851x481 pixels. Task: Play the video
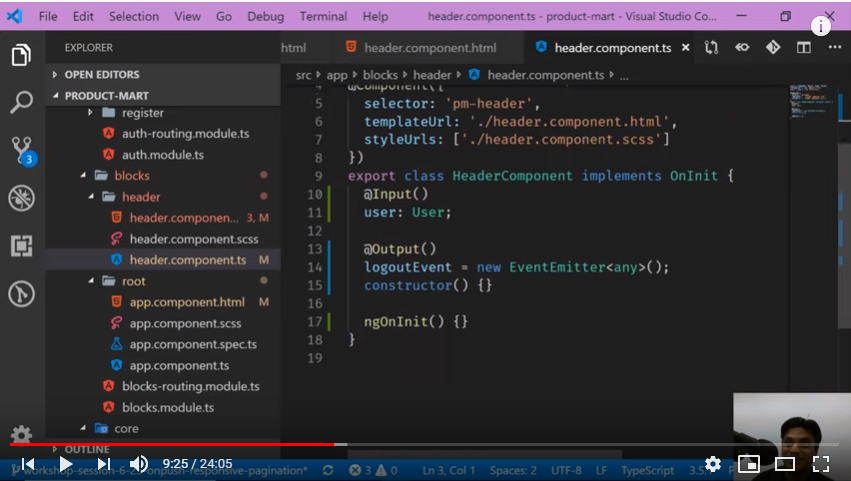(66, 464)
